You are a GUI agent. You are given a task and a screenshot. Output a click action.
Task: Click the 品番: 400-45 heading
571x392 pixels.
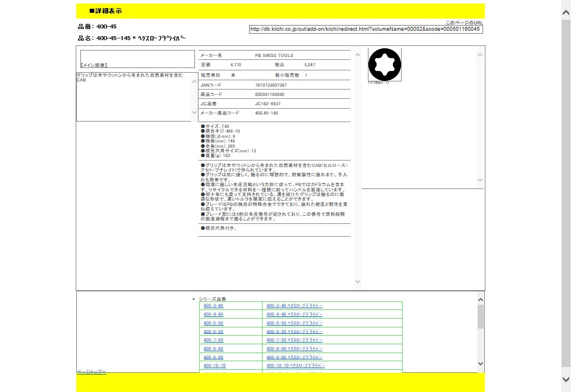pyautogui.click(x=97, y=27)
